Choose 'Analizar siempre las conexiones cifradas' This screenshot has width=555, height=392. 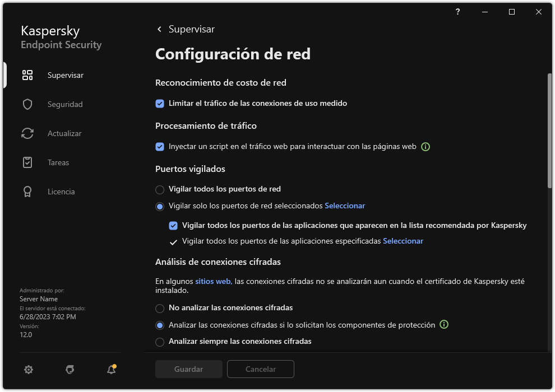159,342
